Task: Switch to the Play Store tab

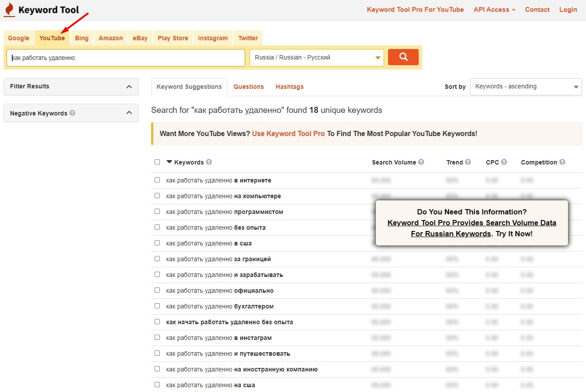Action: tap(173, 38)
